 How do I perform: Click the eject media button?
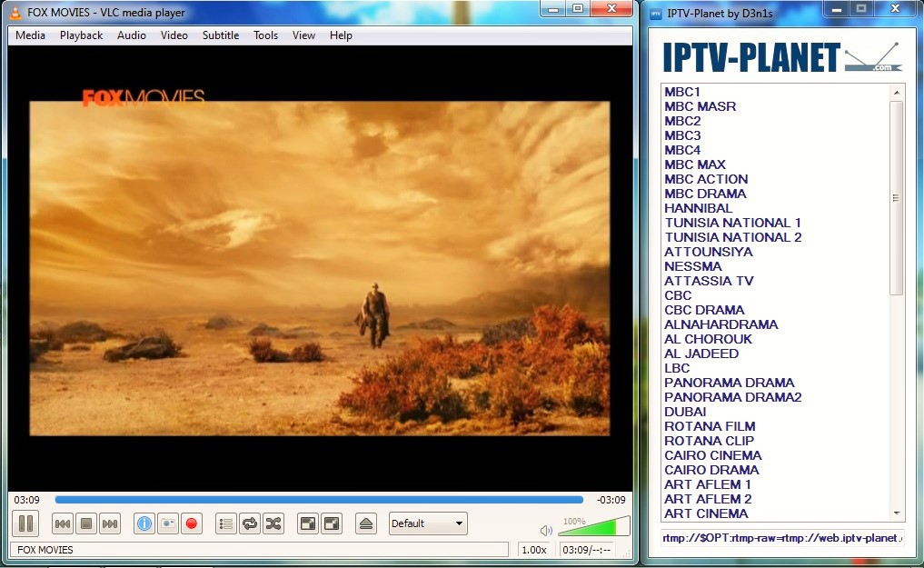366,523
